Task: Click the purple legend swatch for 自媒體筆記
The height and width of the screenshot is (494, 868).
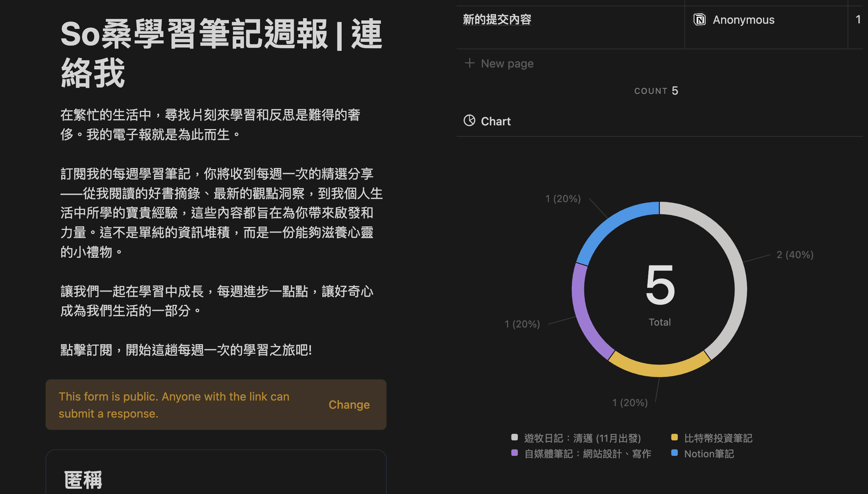Action: (x=514, y=453)
